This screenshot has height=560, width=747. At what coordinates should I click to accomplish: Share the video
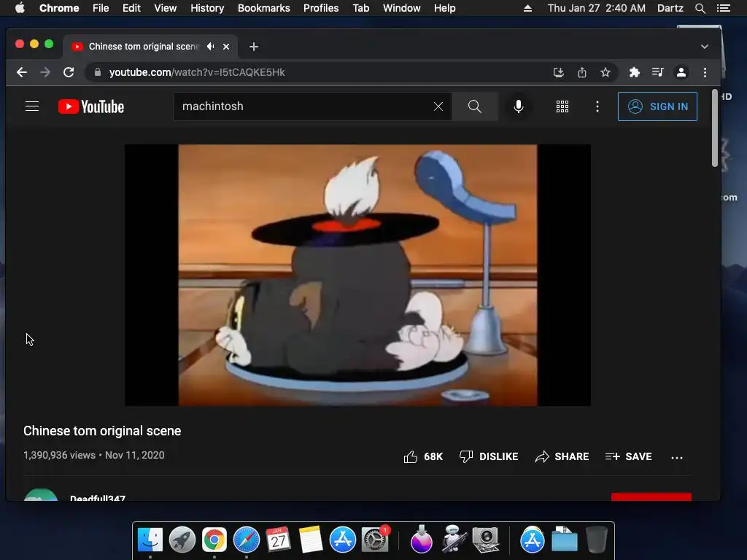click(562, 456)
